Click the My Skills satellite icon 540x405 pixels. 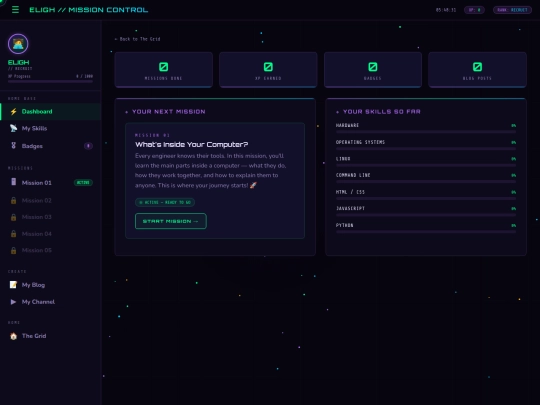13,128
